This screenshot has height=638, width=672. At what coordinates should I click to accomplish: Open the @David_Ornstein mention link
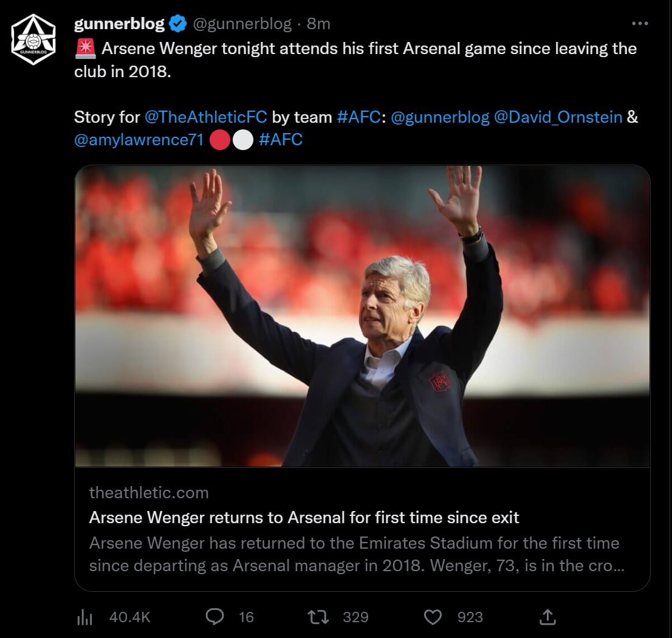tap(558, 117)
